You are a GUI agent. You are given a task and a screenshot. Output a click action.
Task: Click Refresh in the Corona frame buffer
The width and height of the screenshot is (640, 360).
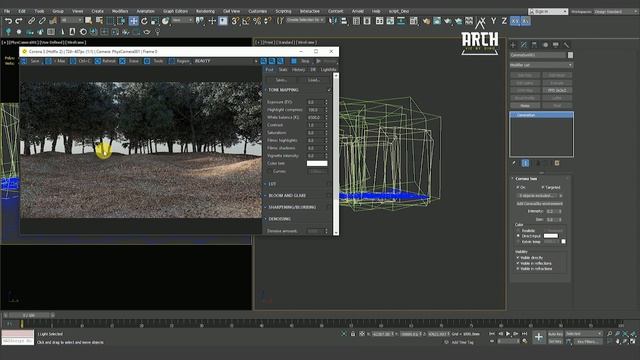(106, 61)
